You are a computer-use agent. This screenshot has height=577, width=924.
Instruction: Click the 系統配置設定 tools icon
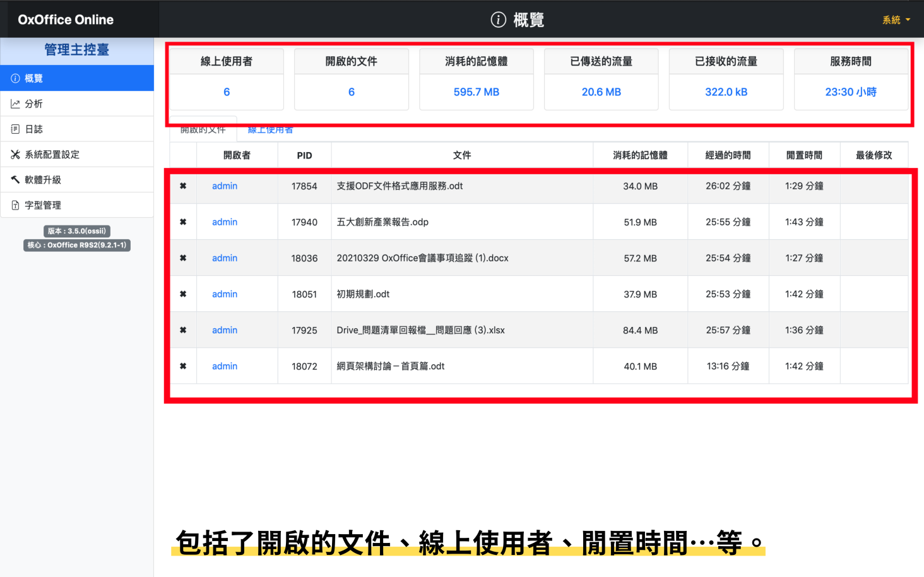[x=15, y=154]
